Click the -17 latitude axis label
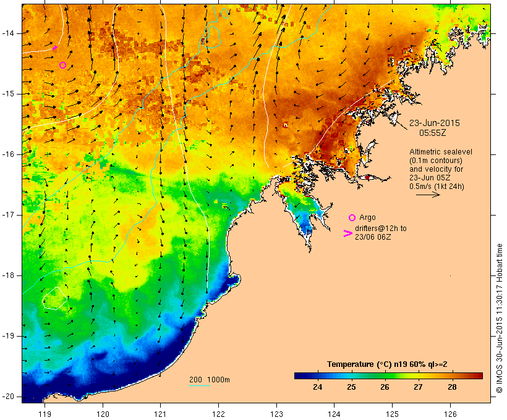Image resolution: width=507 pixels, height=420 pixels. point(8,215)
